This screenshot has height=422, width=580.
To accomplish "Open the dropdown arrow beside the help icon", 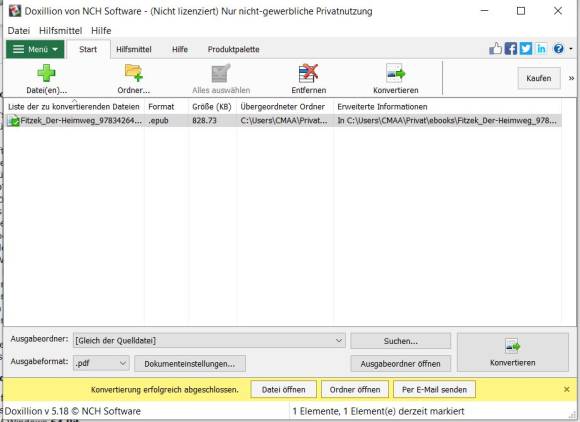I will point(571,49).
